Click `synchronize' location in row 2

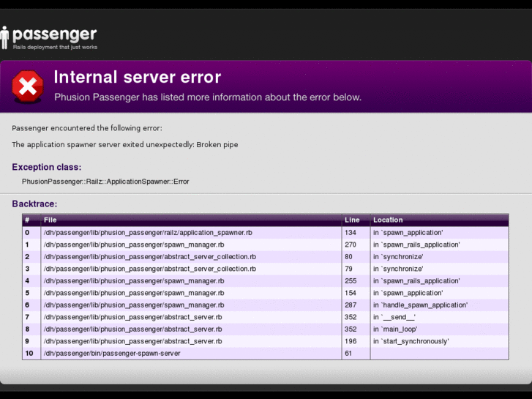398,257
